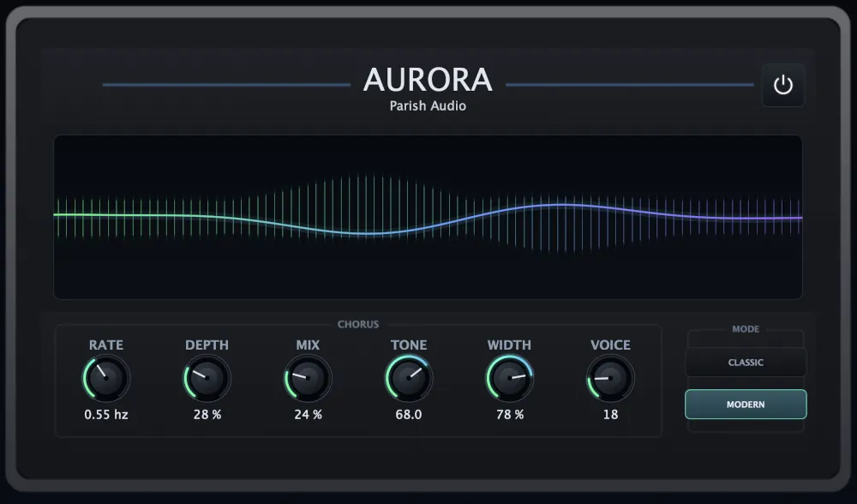Click the Tone knob

coord(409,378)
